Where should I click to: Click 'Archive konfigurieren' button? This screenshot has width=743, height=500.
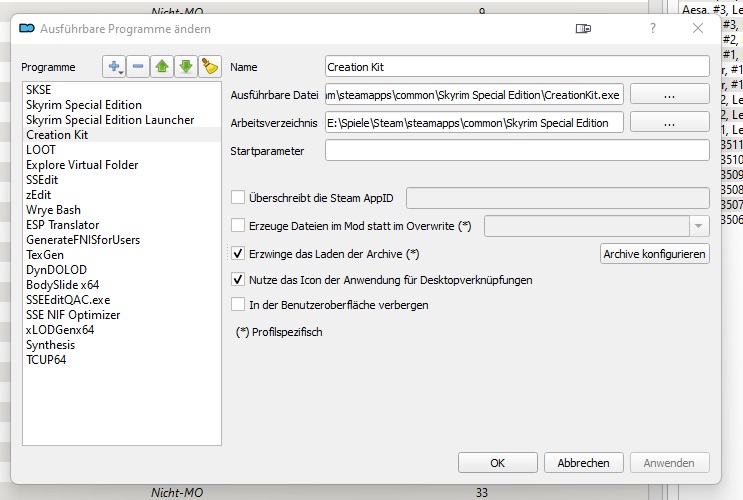(x=655, y=254)
